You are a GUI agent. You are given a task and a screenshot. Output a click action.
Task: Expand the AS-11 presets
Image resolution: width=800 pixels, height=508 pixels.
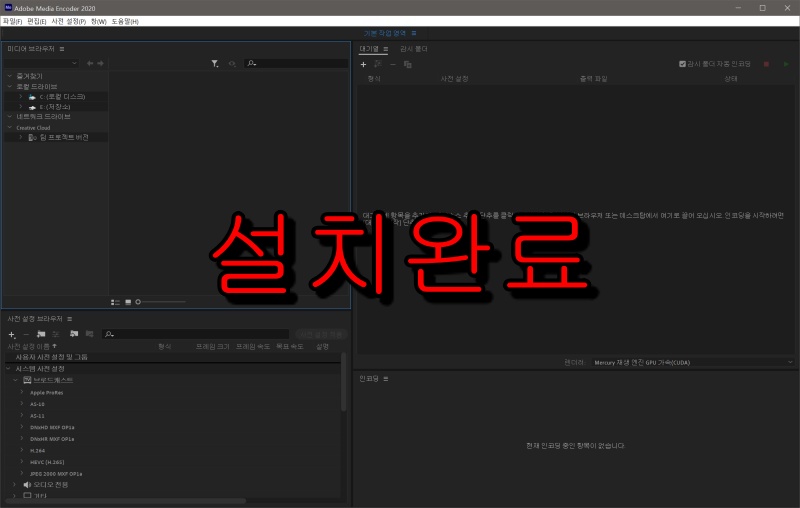pyautogui.click(x=21, y=415)
